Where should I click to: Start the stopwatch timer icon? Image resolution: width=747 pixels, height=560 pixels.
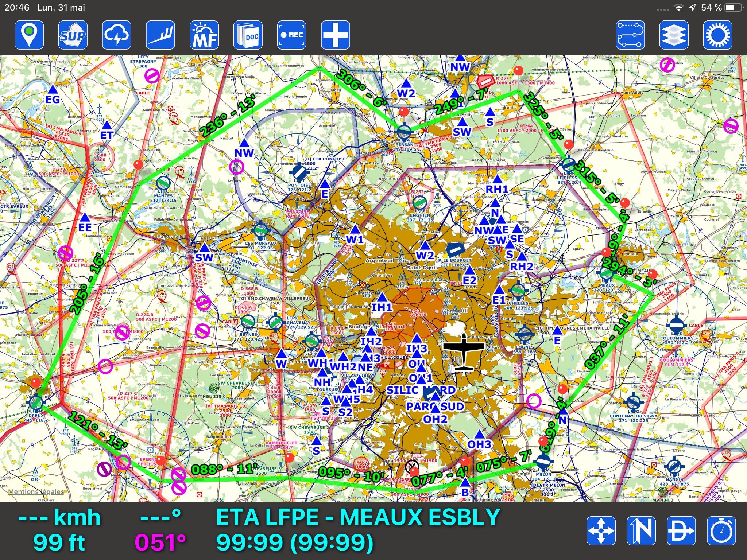[x=721, y=531]
